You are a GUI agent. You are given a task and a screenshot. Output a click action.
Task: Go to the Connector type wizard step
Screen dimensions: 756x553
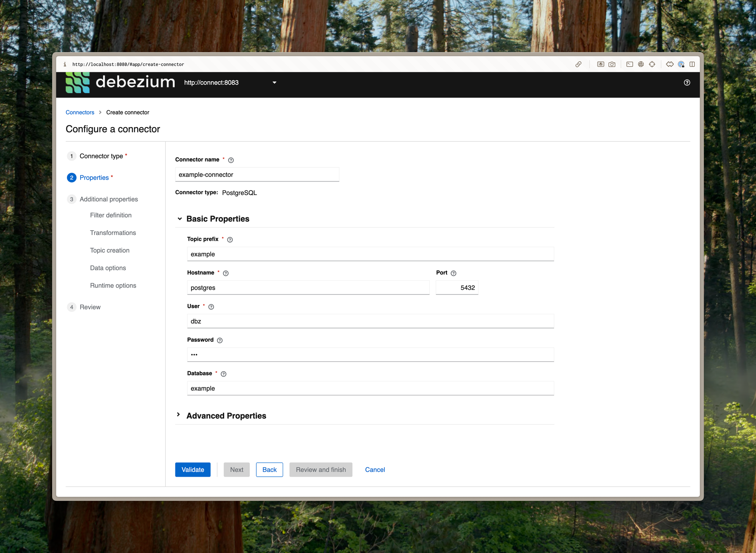click(x=101, y=156)
